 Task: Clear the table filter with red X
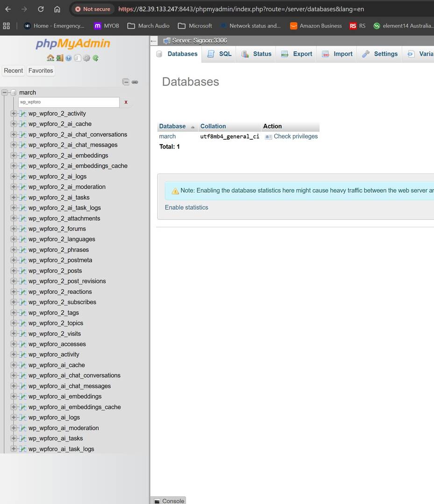coord(126,102)
